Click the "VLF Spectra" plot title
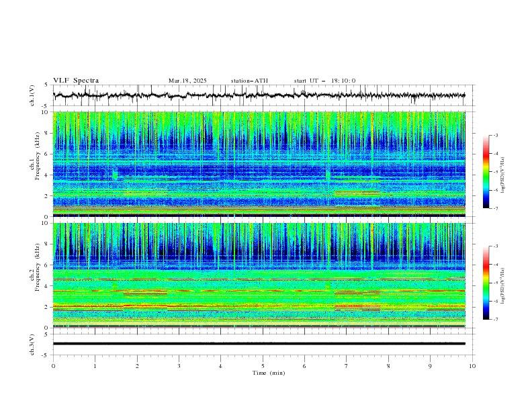532x411 pixels. click(x=76, y=81)
